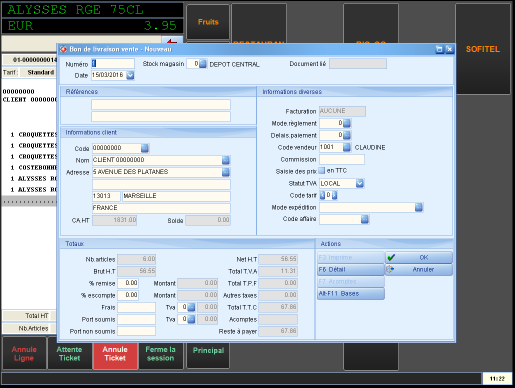The image size is (515, 388).
Task: Open Mode règlement lookup button
Action: coord(347,123)
